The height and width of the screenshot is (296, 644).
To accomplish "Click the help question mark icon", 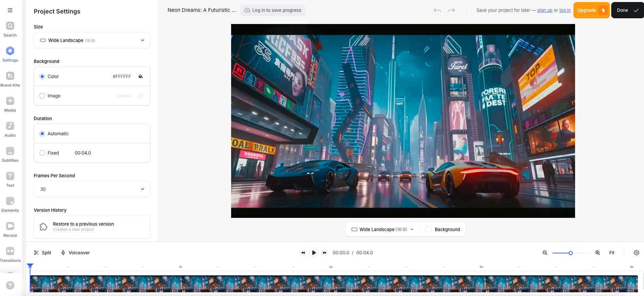I will [x=10, y=285].
